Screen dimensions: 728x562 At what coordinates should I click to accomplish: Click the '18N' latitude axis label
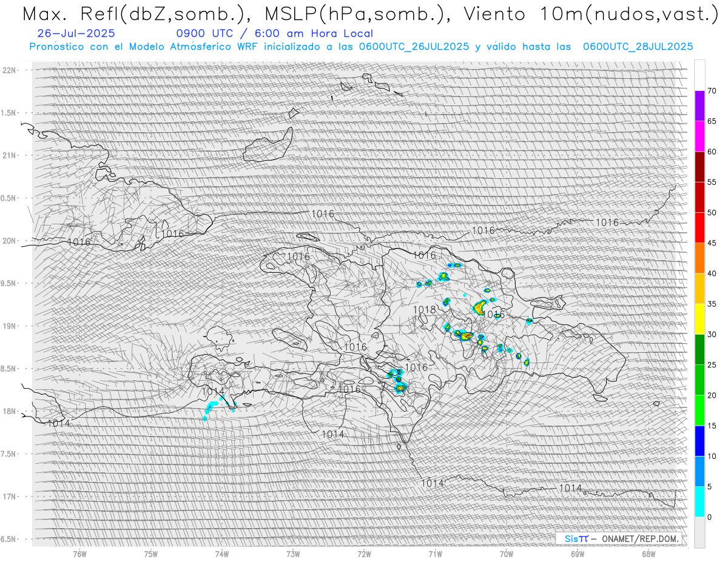pyautogui.click(x=10, y=411)
